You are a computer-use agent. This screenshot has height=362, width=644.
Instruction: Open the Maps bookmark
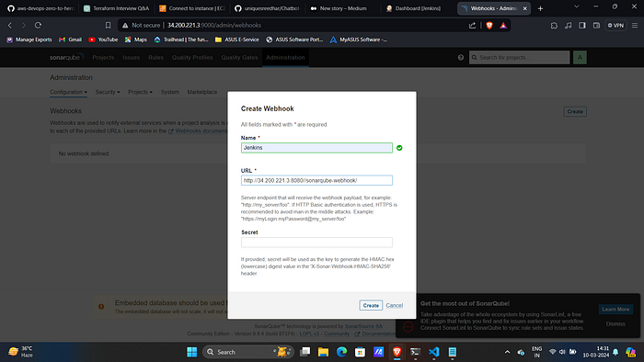pyautogui.click(x=136, y=40)
